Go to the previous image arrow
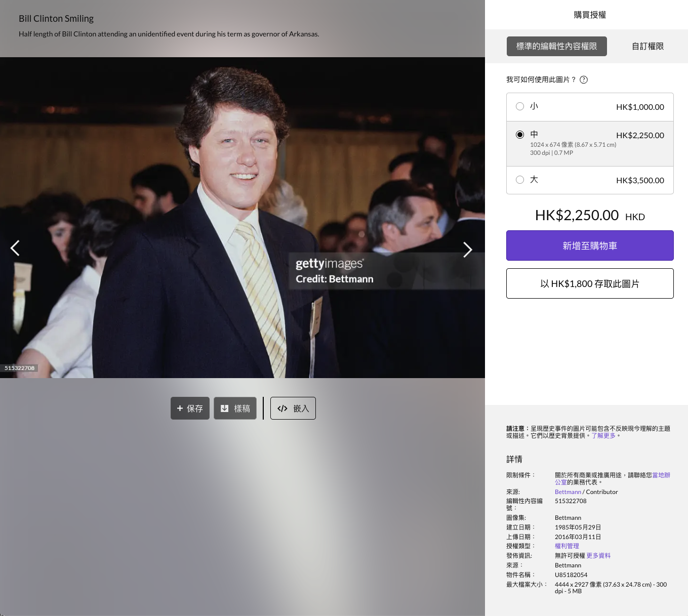This screenshot has height=616, width=688. coord(15,248)
